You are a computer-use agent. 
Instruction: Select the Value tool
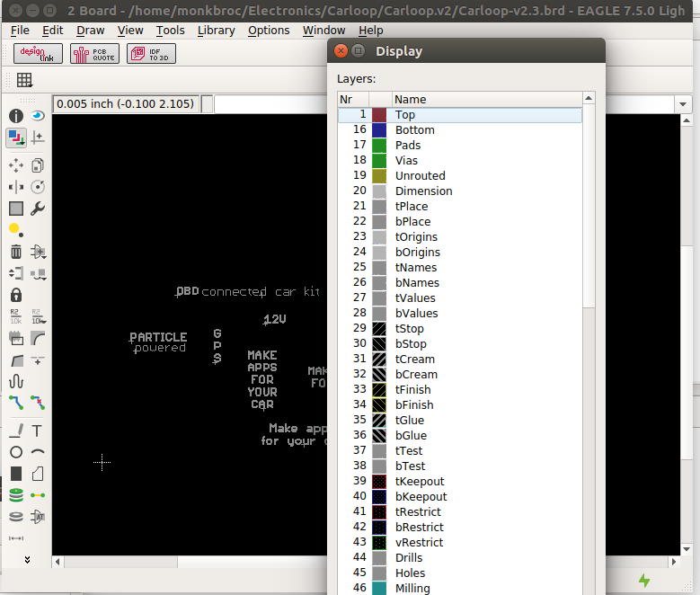click(x=38, y=316)
